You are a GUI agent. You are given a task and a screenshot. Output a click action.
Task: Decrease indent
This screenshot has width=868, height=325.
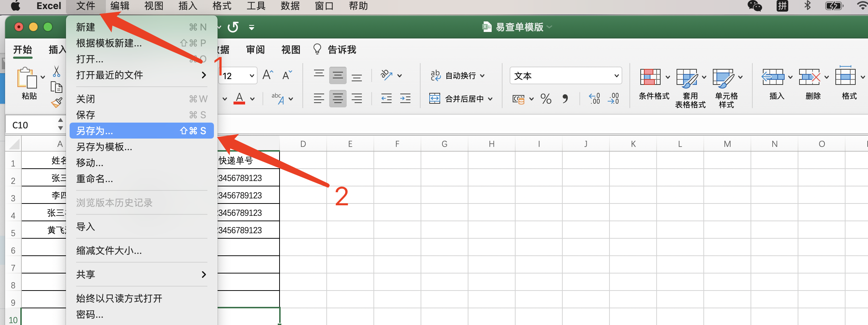pos(387,98)
